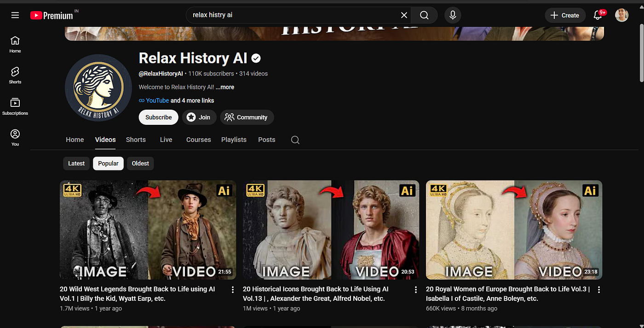Open Shorts in sidebar
The height and width of the screenshot is (328, 644).
tap(15, 76)
